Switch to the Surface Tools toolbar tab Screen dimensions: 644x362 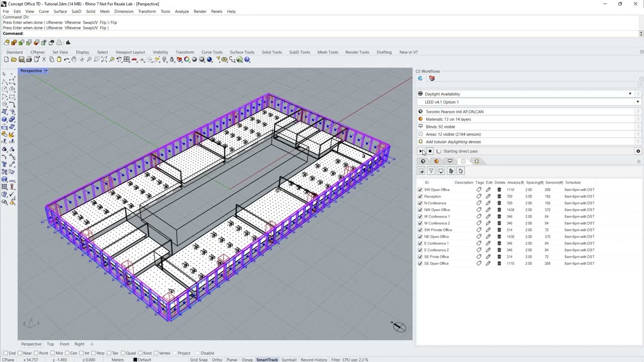(242, 52)
